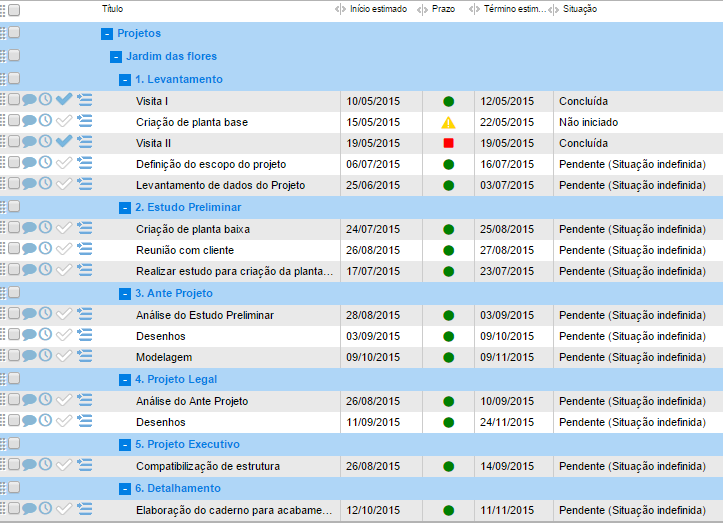Viewport: 723px width, 523px height.
Task: Tick checkbox for Modelagem row
Action: coord(14,355)
